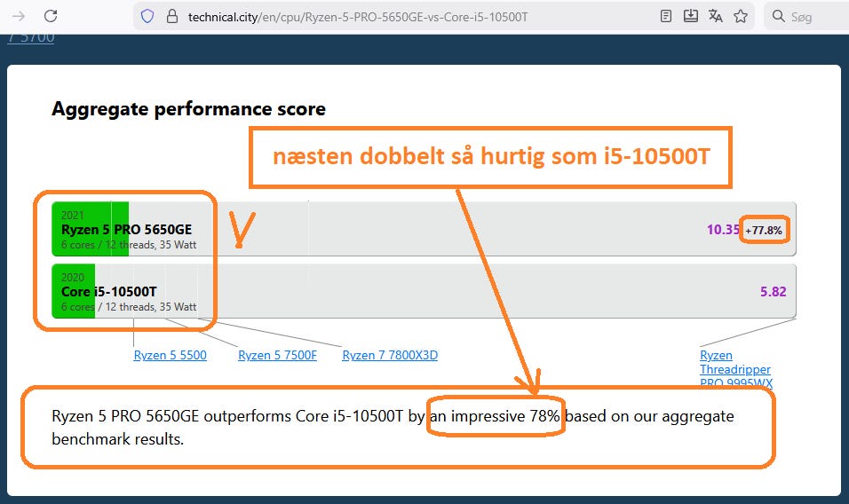Click the 5.82 score value
The height and width of the screenshot is (504, 849).
pyautogui.click(x=774, y=292)
